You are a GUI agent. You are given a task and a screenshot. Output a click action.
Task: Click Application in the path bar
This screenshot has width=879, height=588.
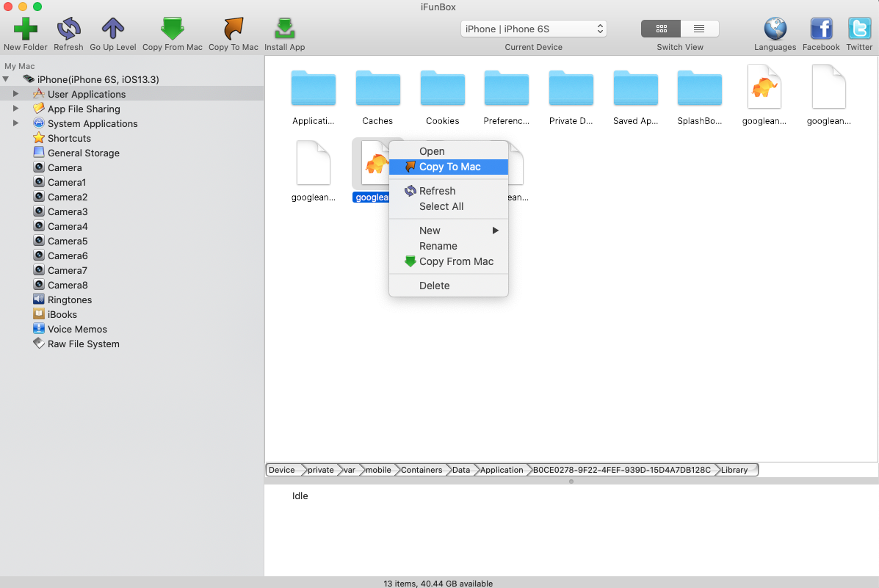(502, 470)
